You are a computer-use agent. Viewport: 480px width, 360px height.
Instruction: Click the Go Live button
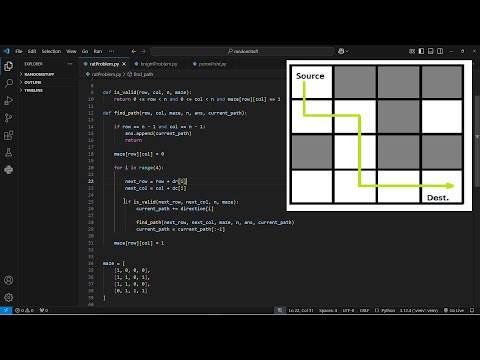pos(454,310)
